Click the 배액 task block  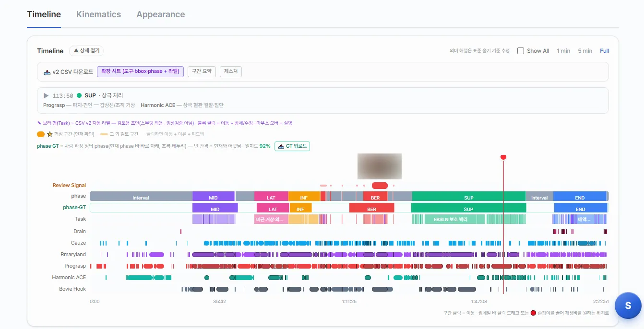tap(584, 219)
